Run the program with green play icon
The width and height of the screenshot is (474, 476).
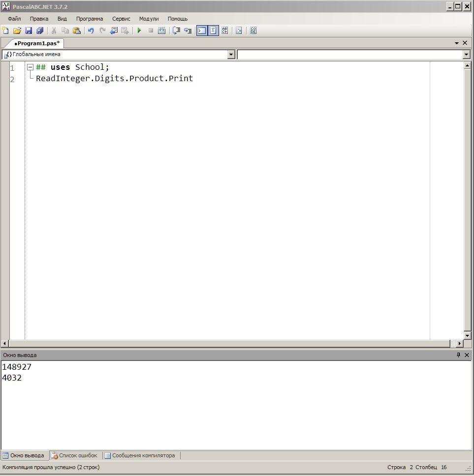pos(139,30)
